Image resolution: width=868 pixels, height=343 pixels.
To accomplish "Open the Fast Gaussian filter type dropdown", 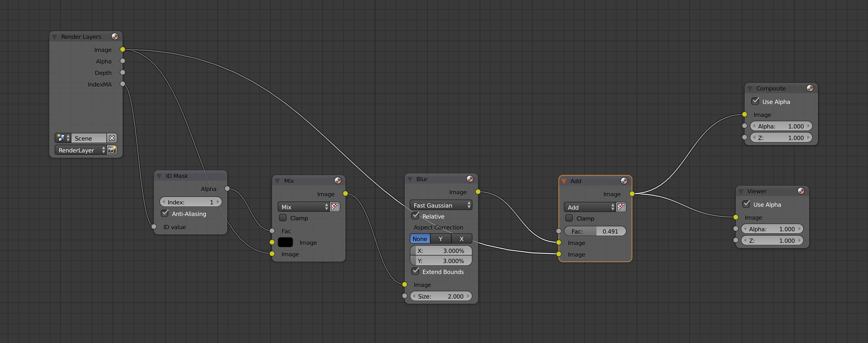I will (x=441, y=205).
